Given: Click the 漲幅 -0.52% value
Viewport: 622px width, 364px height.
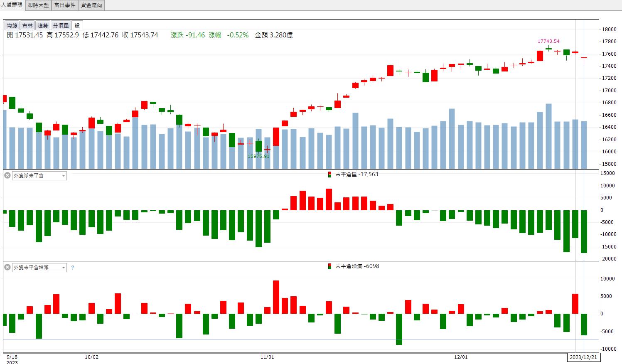Looking at the screenshot, I should tap(229, 35).
